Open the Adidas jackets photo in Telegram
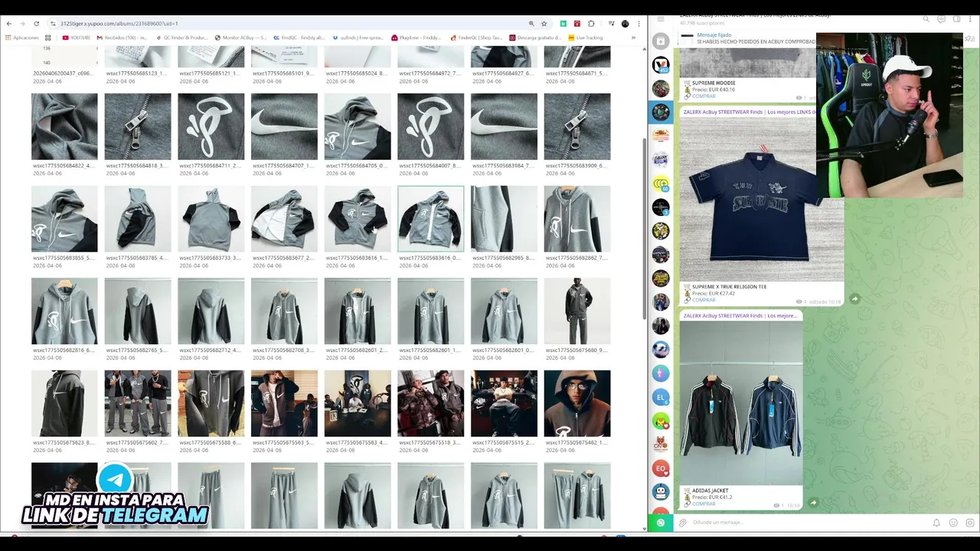This screenshot has width=980, height=551. click(x=741, y=403)
